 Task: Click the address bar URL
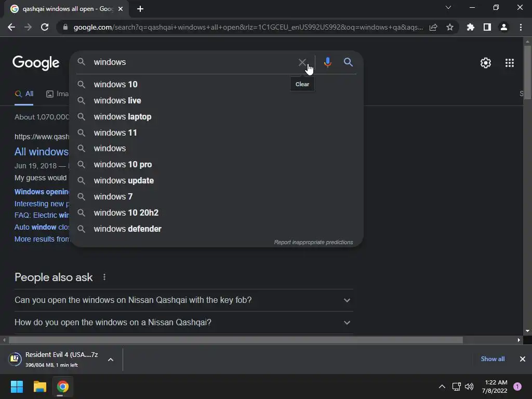click(248, 27)
